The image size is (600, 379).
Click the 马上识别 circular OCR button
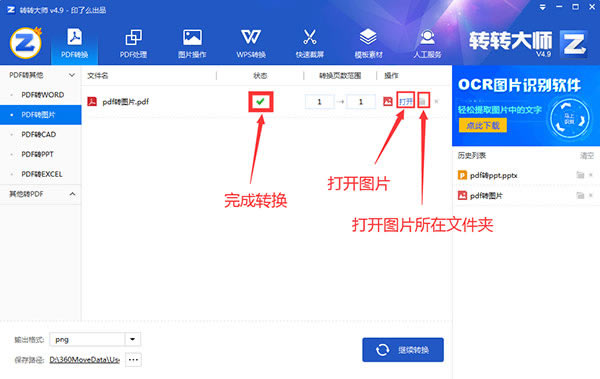pos(569,119)
